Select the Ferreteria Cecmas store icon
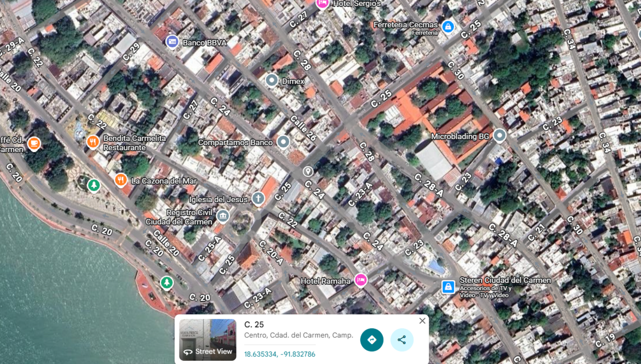This screenshot has width=641, height=364. (x=448, y=26)
